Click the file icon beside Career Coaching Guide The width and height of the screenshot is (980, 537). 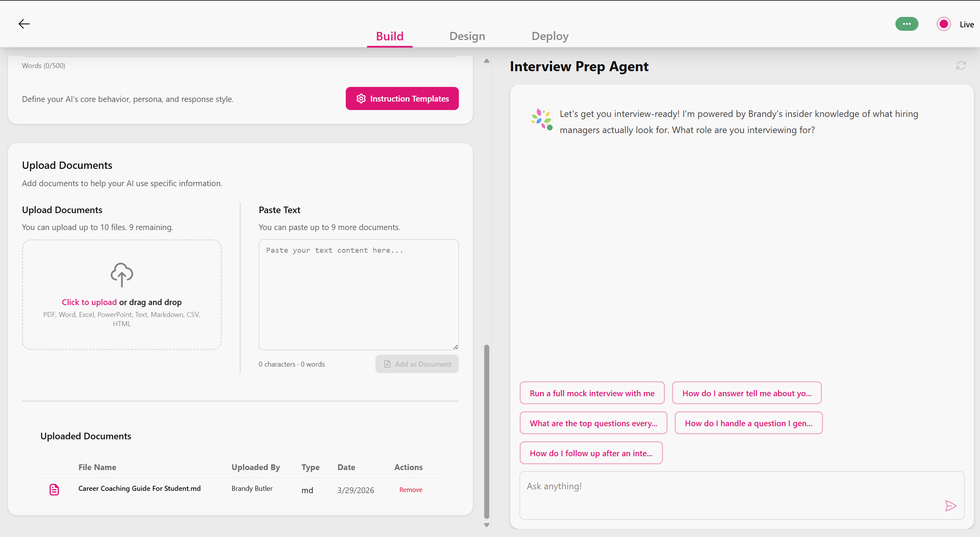click(x=54, y=489)
